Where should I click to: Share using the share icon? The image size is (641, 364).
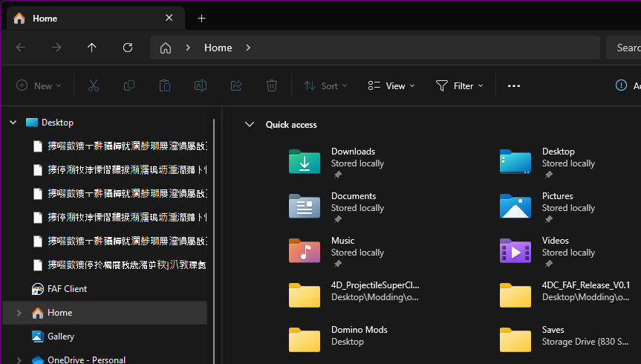[236, 85]
